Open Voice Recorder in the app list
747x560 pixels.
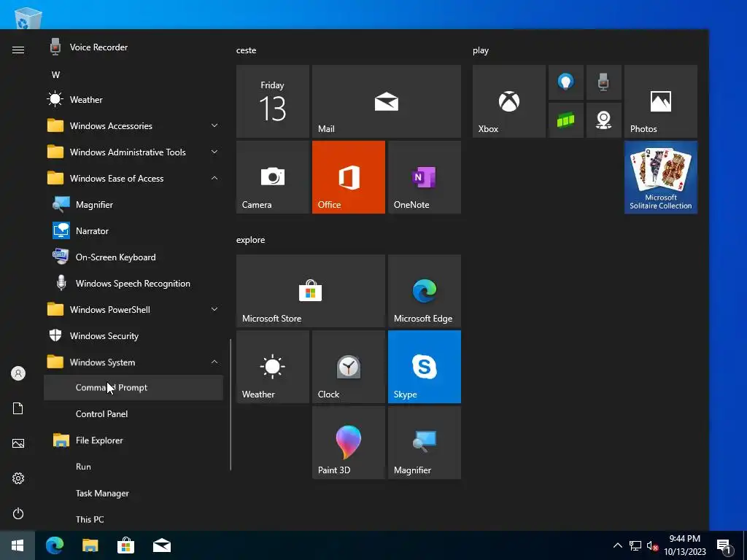pyautogui.click(x=133, y=47)
